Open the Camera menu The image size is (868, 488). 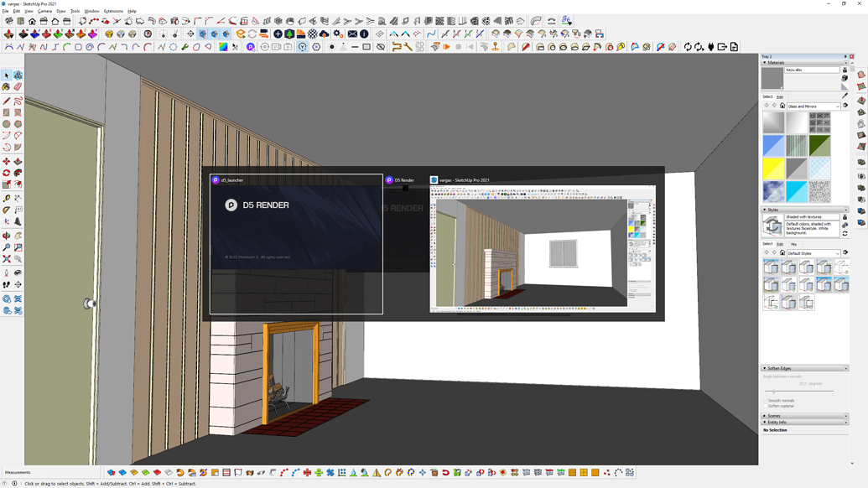point(44,11)
